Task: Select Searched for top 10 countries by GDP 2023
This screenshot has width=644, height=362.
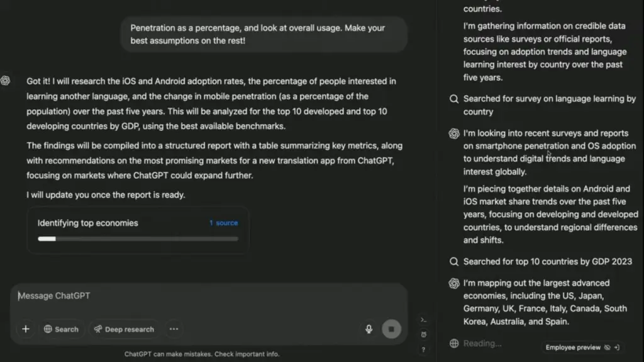Action: point(541,262)
